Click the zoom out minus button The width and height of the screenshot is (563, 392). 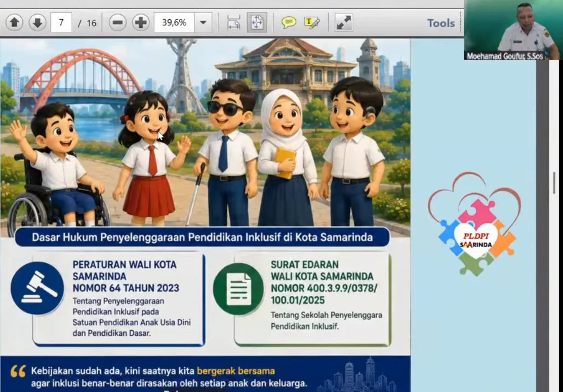[117, 23]
